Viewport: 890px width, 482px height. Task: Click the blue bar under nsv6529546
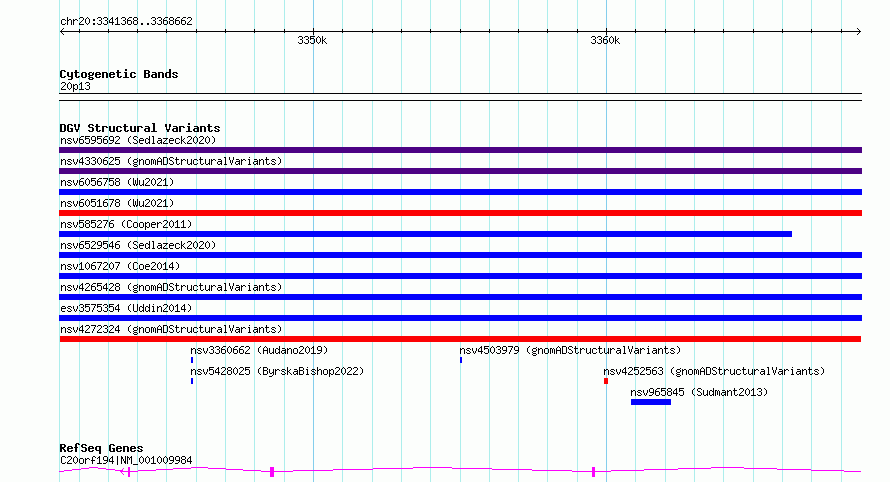tap(460, 255)
